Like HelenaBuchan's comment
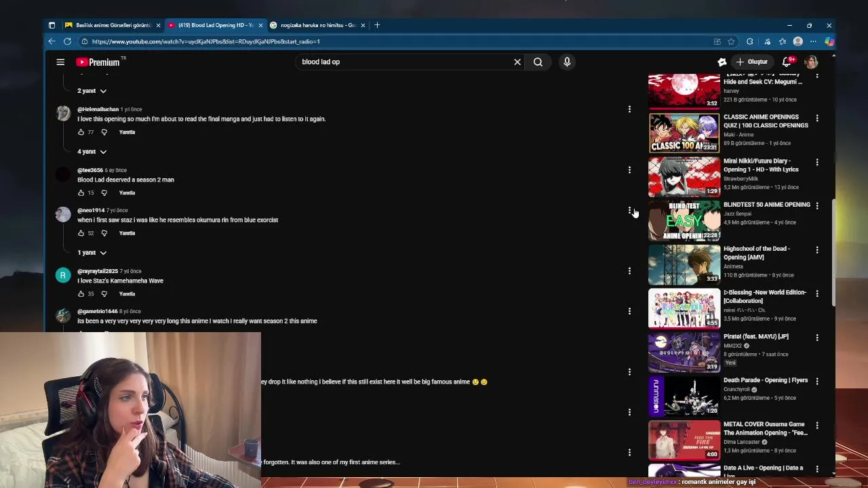868x488 pixels. pyautogui.click(x=81, y=132)
